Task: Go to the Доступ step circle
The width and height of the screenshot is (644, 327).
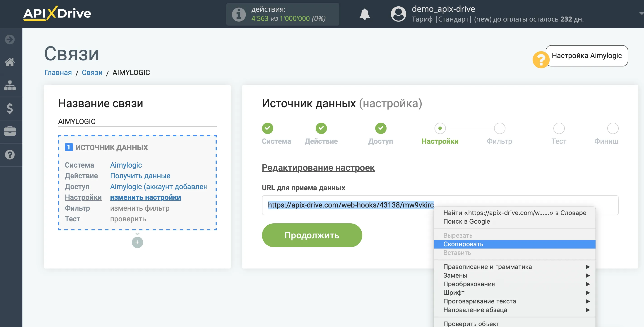Action: [x=381, y=128]
